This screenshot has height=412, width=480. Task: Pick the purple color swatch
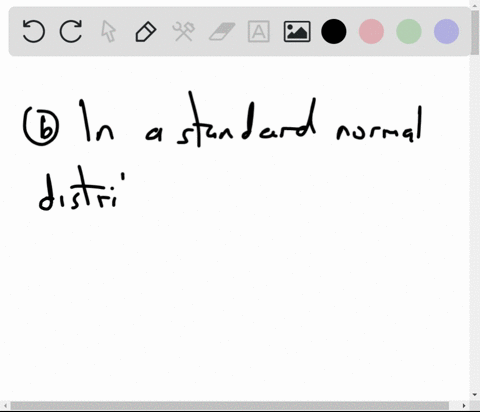point(447,31)
